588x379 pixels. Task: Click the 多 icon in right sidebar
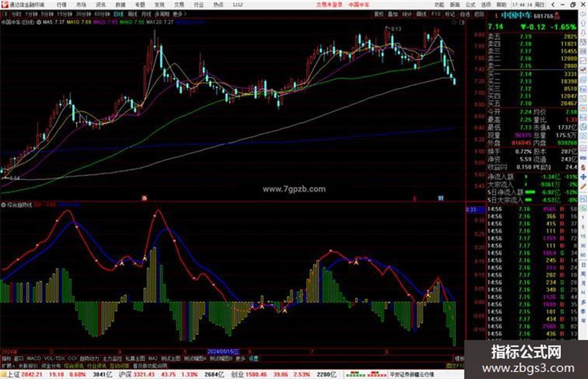[x=584, y=302]
